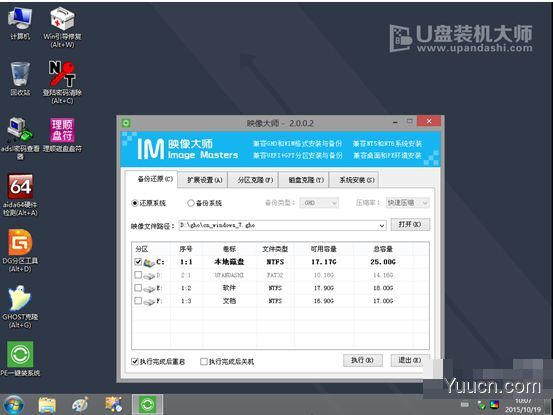Select the 备份系统 radio button
Image resolution: width=553 pixels, height=415 pixels.
(x=191, y=203)
